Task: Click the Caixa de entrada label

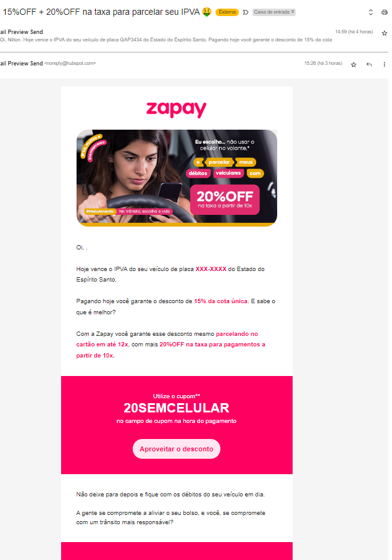Action: point(272,12)
